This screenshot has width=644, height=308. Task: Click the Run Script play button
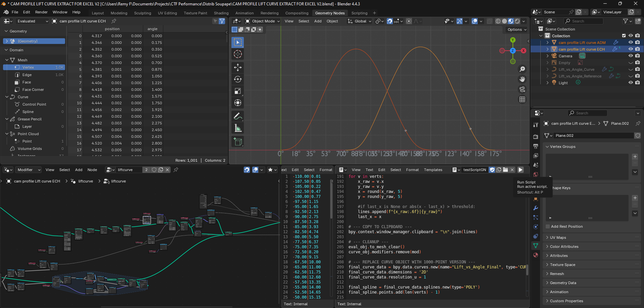coord(520,170)
